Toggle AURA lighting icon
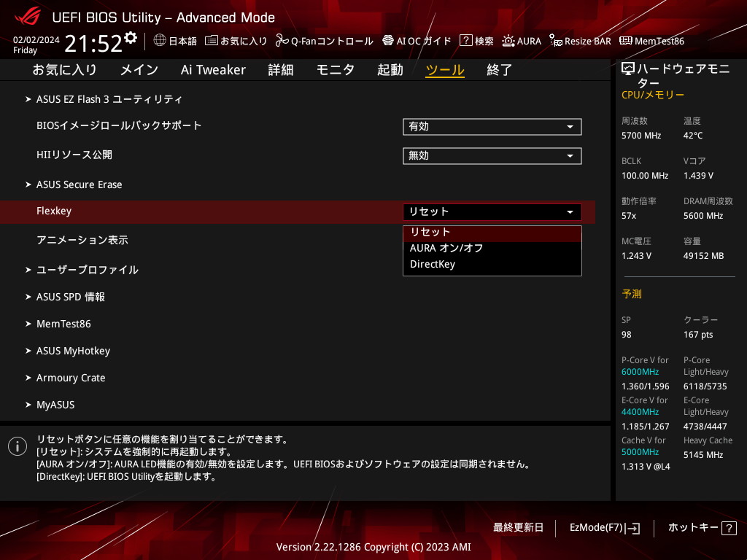The height and width of the screenshot is (560, 747). tap(508, 41)
